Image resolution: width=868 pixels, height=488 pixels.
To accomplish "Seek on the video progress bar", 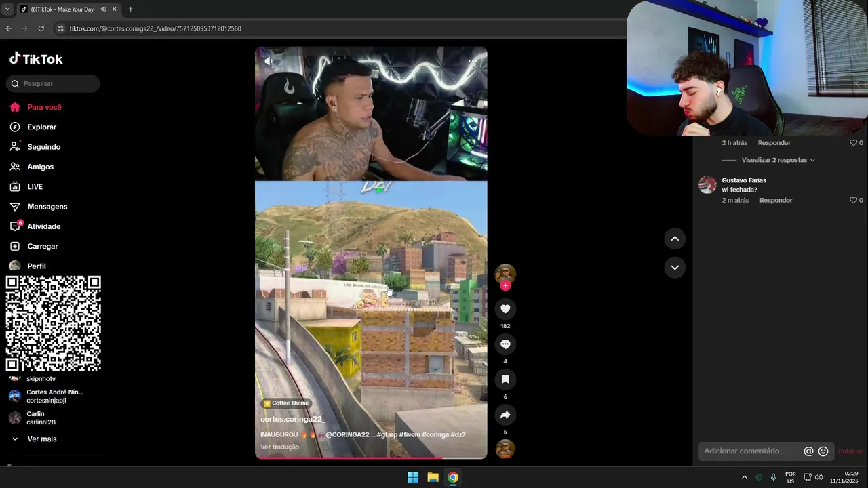I will pos(371,457).
